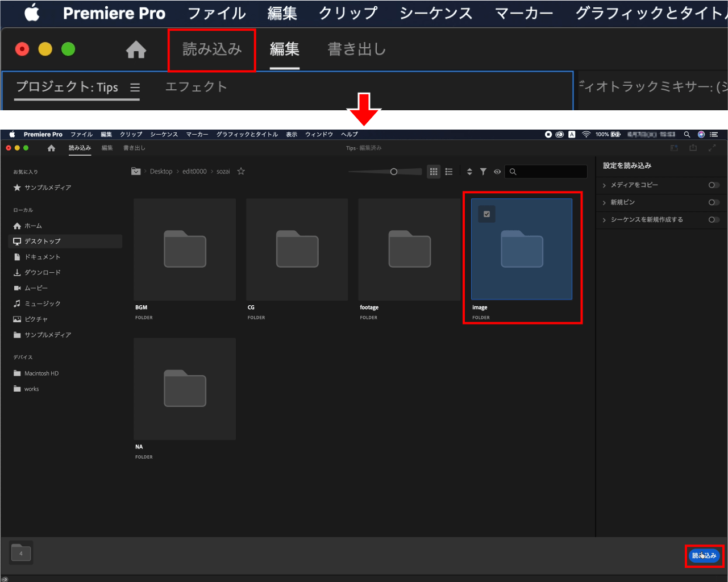The width and height of the screenshot is (728, 582).
Task: Select the footage folder thumbnail
Action: 409,249
